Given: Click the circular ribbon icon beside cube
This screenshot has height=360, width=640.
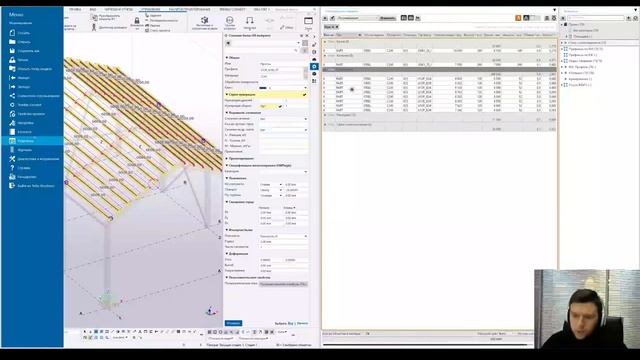Looking at the screenshot, I should point(230,20).
